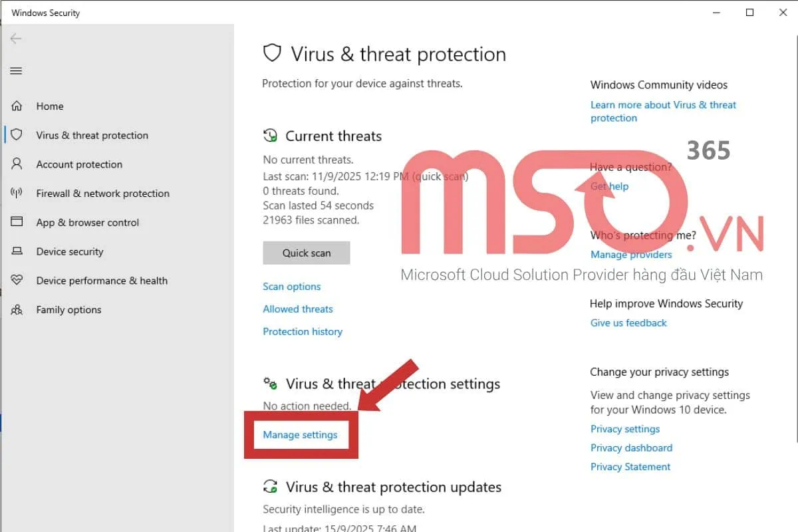This screenshot has height=532, width=798.
Task: Click Manage providers link
Action: (x=631, y=255)
